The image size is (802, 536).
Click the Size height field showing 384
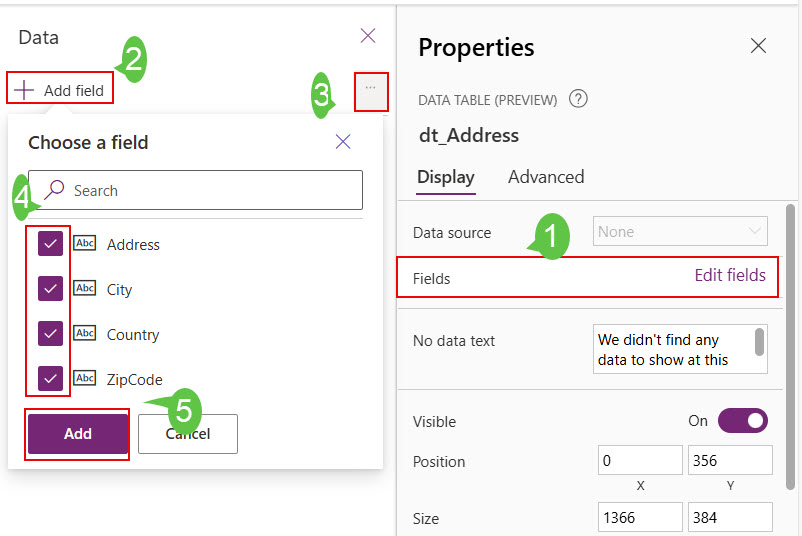pyautogui.click(x=730, y=518)
